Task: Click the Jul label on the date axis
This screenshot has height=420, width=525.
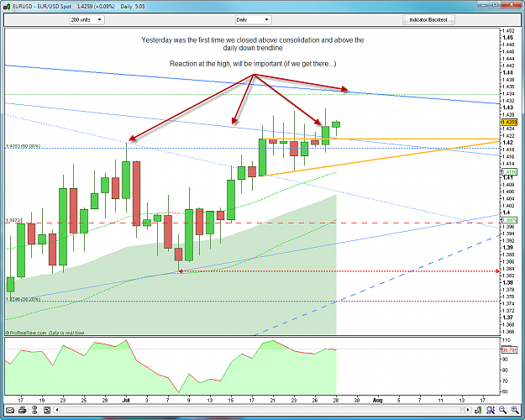Action: (126, 400)
